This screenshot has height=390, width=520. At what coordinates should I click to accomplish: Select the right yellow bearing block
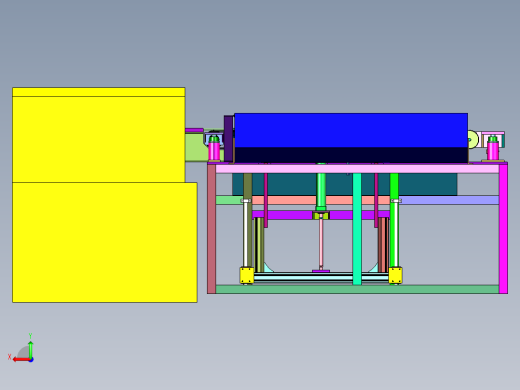(395, 275)
